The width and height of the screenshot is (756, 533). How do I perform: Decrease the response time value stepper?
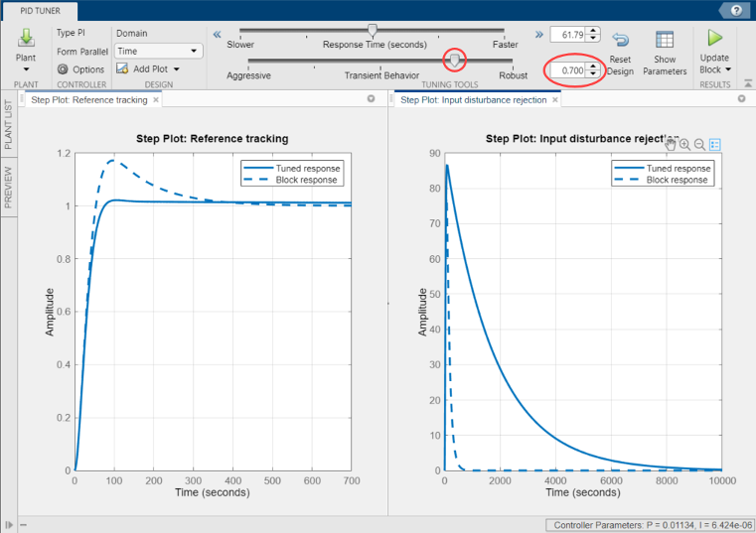pyautogui.click(x=593, y=39)
